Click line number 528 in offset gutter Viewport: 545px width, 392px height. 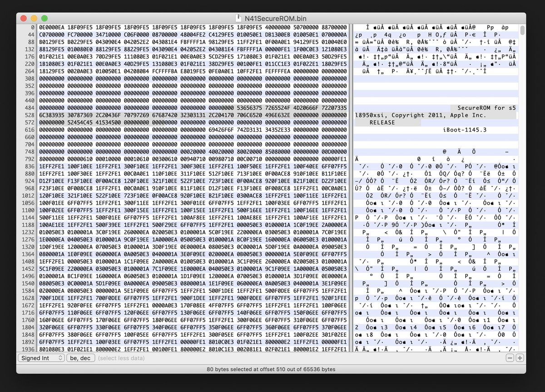[30, 115]
